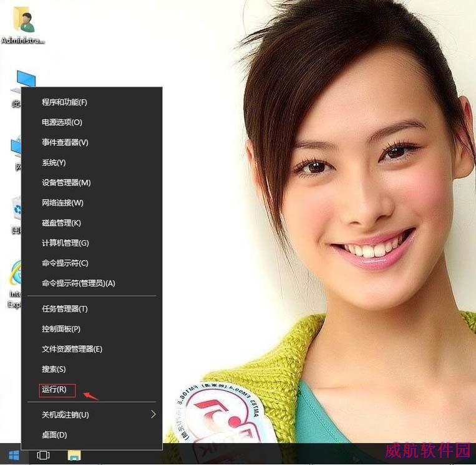Launch Command Prompt as admin (管理员)(A)
This screenshot has height=465, width=476.
(92, 284)
